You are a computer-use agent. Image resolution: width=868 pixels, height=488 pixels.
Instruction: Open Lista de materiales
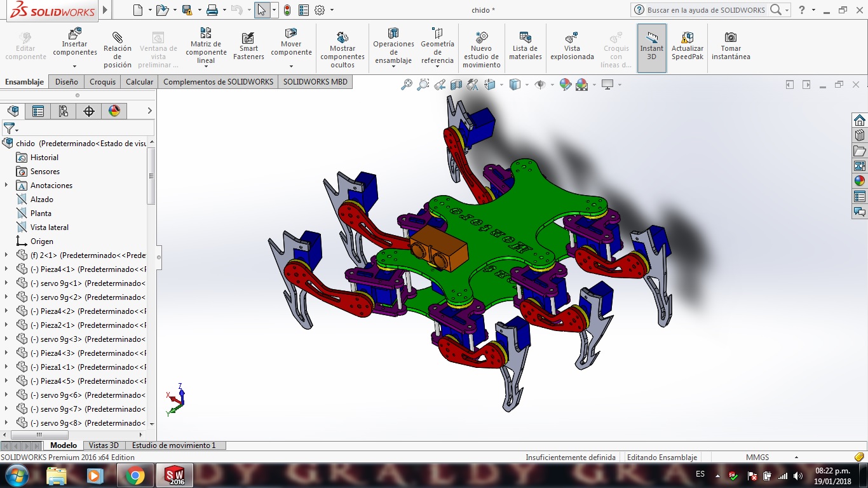[526, 46]
